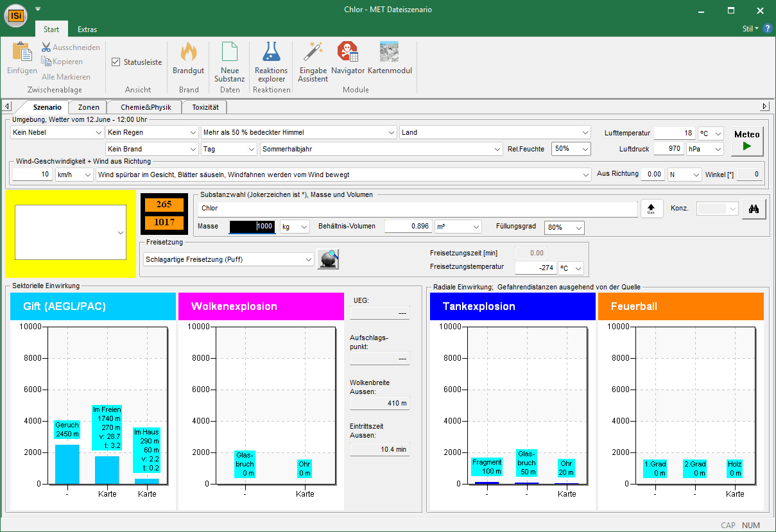
Task: Open the help question mark icon
Action: click(x=767, y=29)
